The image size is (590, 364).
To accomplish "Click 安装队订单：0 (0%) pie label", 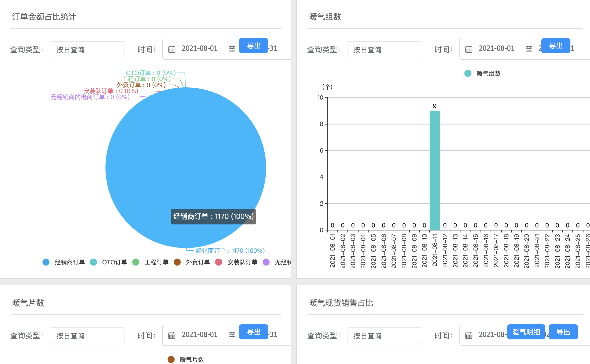I will [111, 91].
